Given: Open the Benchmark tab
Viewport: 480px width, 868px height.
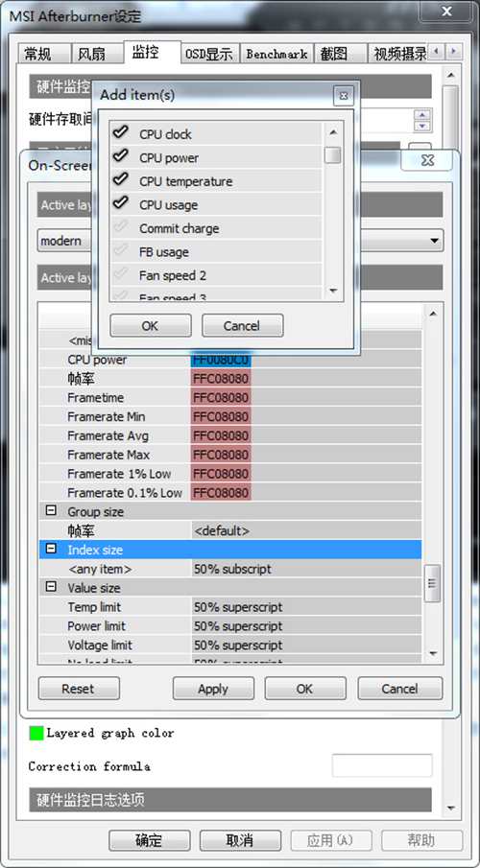Looking at the screenshot, I should (x=277, y=55).
